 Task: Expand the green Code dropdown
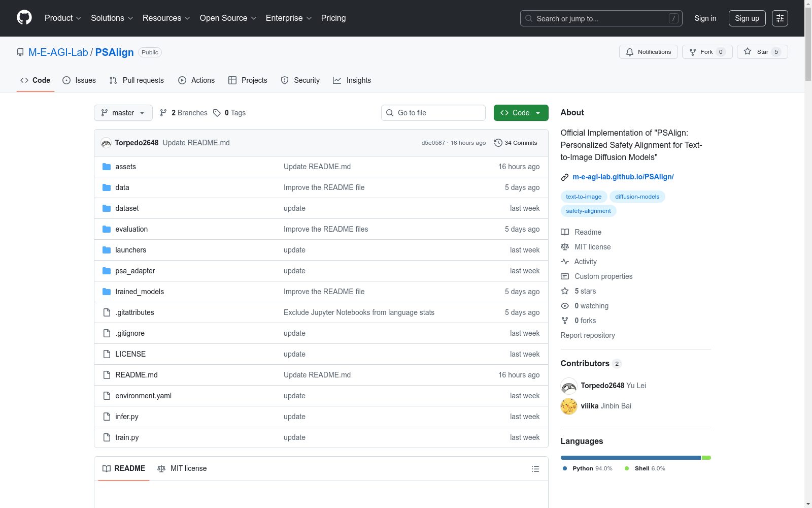[521, 113]
